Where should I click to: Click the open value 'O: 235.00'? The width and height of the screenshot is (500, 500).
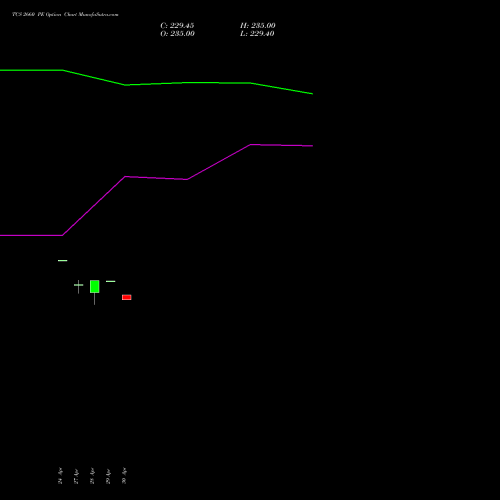(x=177, y=34)
